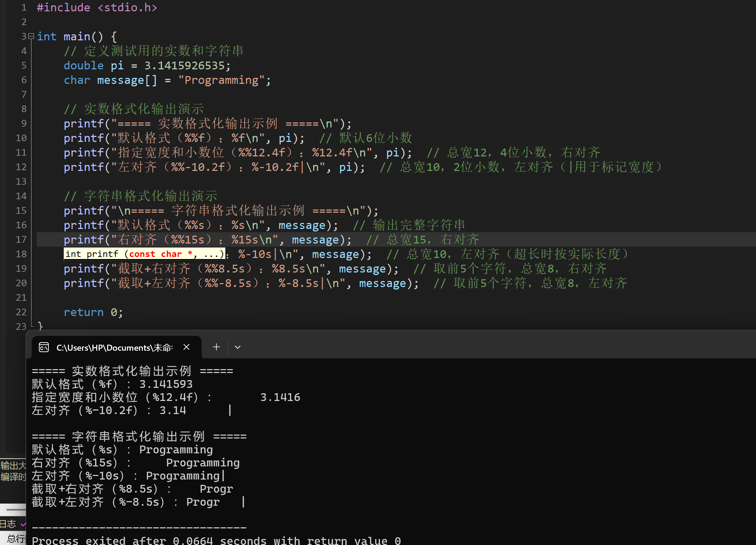Close the C:\Users\HP\Documents terminal tab

tap(186, 347)
